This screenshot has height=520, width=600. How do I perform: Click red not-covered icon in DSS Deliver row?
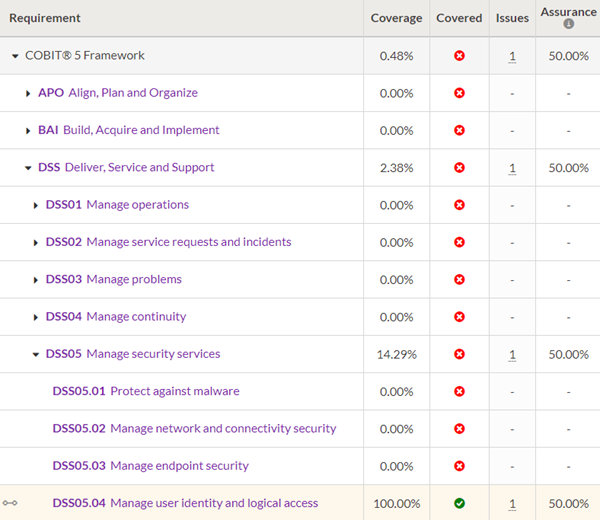[459, 168]
